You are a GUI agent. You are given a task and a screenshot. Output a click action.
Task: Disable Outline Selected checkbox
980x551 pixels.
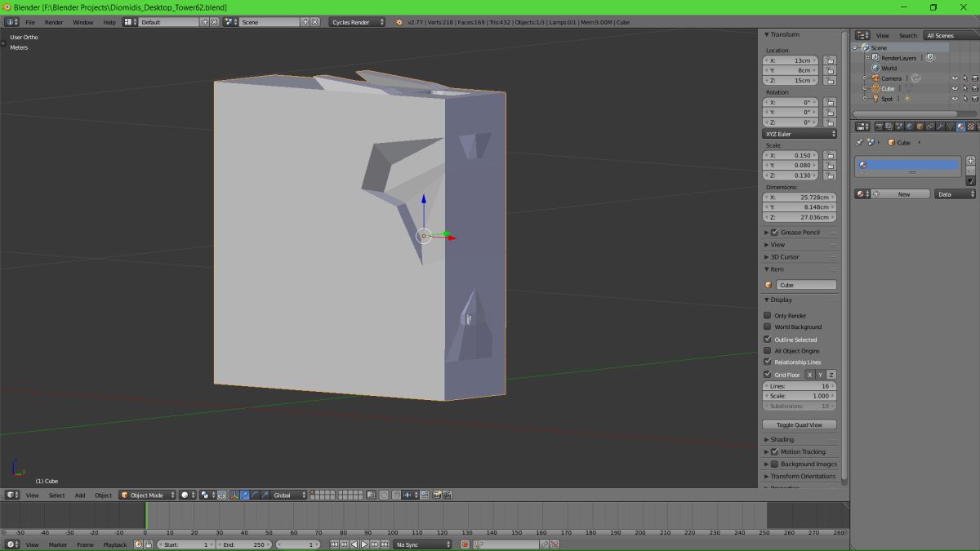[768, 339]
